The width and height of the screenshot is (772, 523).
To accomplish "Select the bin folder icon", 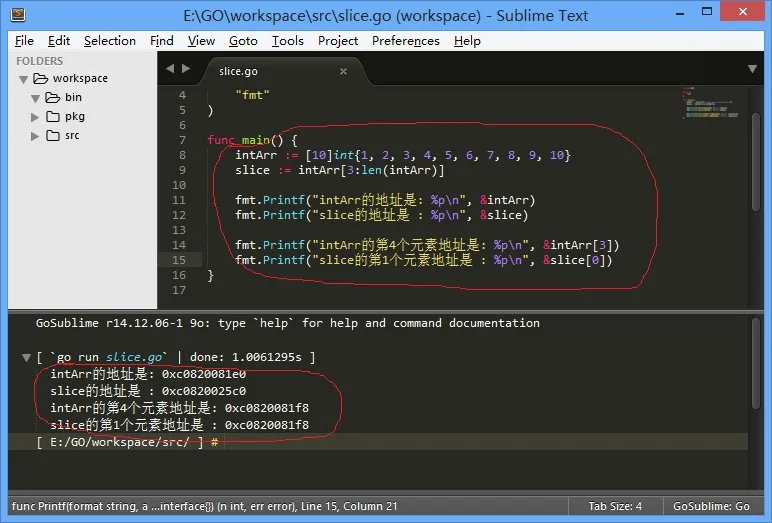I will (53, 98).
